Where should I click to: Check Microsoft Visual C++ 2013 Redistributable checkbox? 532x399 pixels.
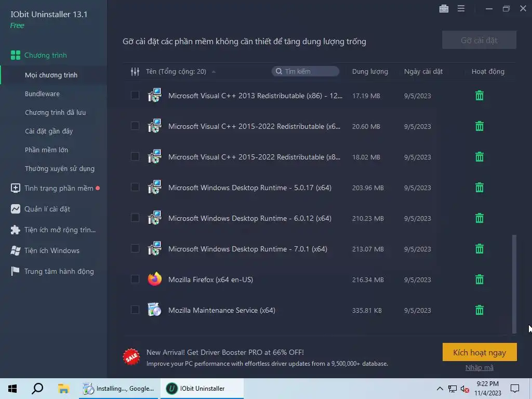click(x=135, y=96)
